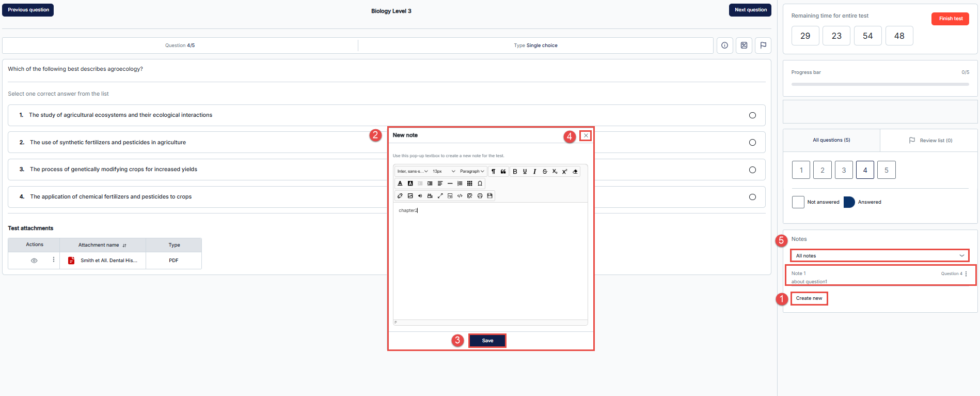
Task: Toggle bold formatting in note editor
Action: tap(515, 171)
